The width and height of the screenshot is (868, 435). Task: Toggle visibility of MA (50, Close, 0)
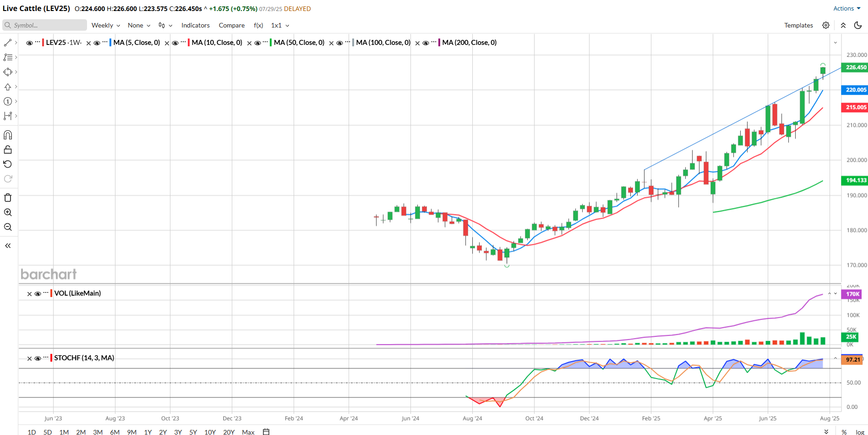pyautogui.click(x=257, y=43)
